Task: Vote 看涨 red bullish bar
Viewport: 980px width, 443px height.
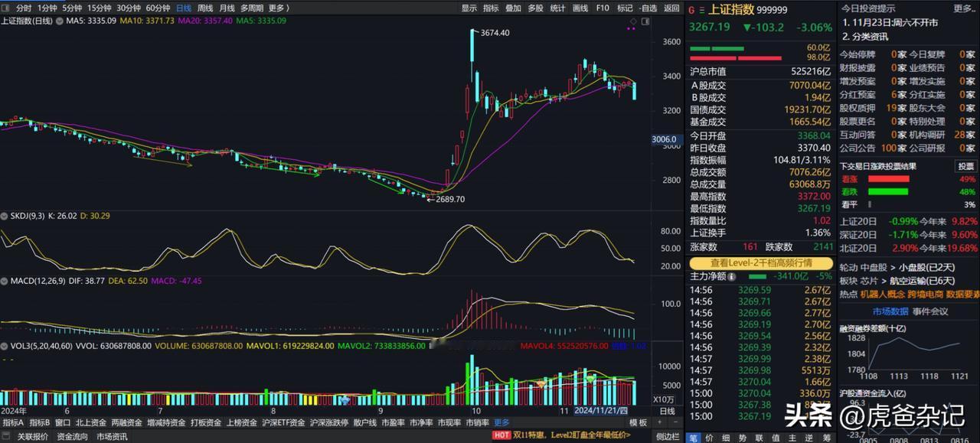Action: [x=888, y=179]
